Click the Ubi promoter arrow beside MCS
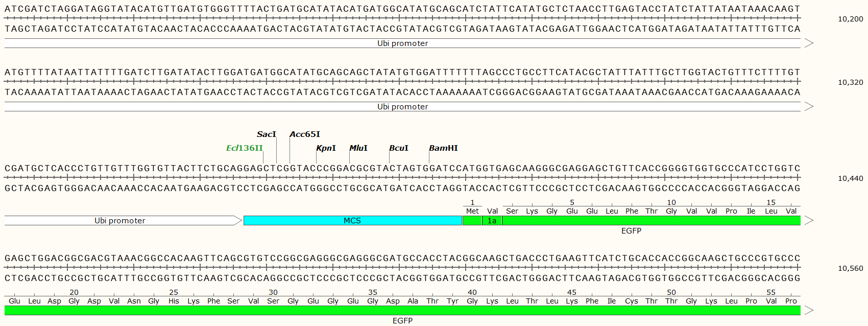The width and height of the screenshot is (868, 326). pos(120,221)
